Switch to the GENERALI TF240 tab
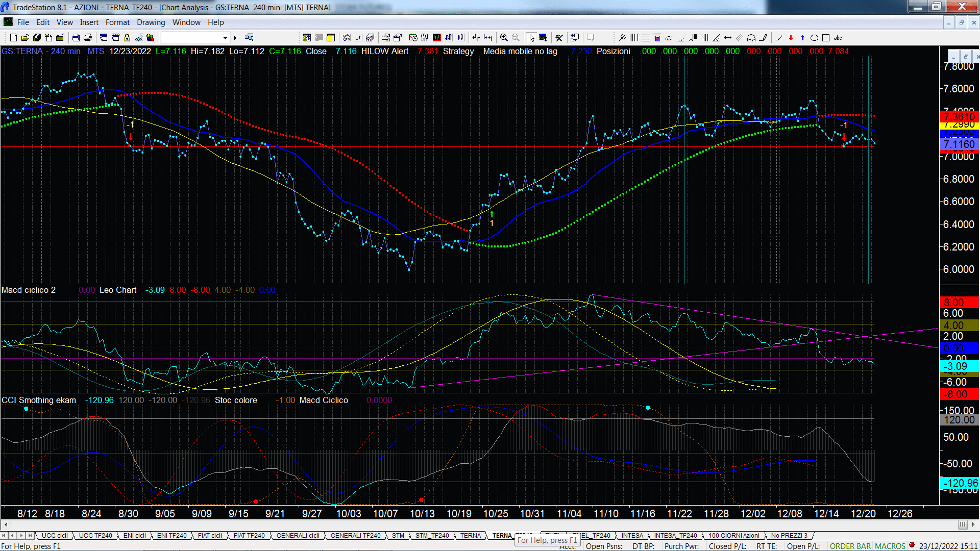 point(356,536)
